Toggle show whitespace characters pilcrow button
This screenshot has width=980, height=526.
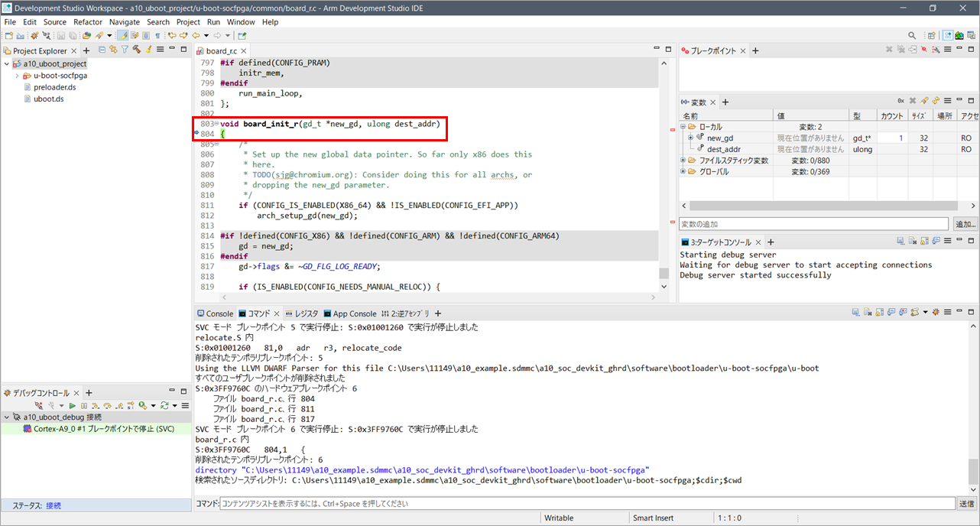click(157, 36)
